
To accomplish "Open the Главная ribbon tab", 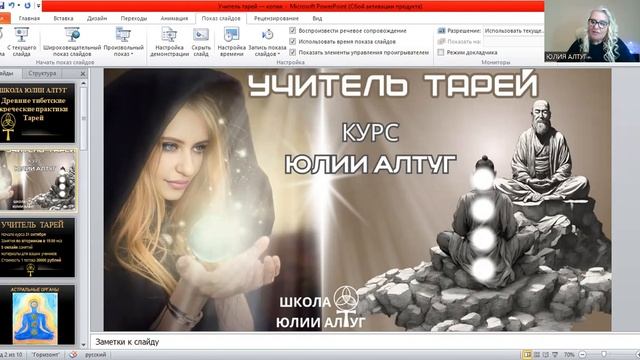I will (x=29, y=18).
